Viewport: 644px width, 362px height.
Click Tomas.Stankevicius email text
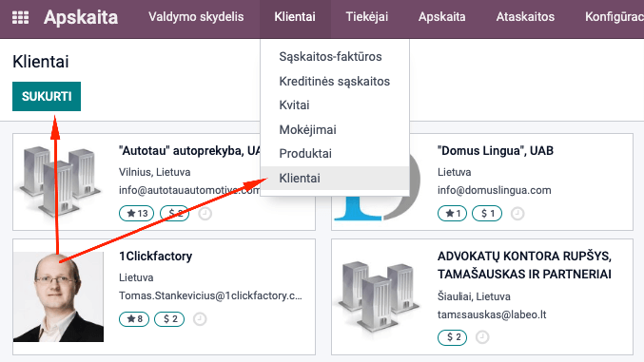210,295
